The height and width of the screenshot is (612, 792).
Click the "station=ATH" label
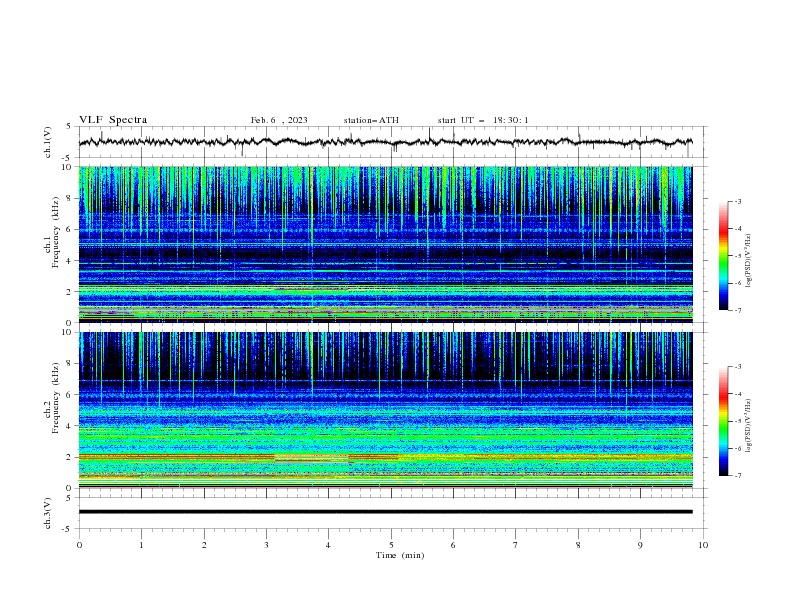click(371, 120)
